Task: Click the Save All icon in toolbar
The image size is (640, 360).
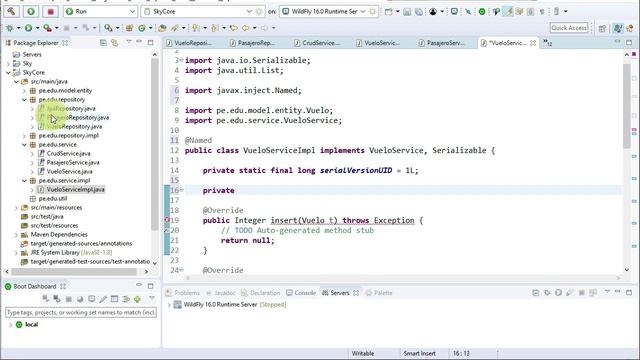Action: [419, 12]
